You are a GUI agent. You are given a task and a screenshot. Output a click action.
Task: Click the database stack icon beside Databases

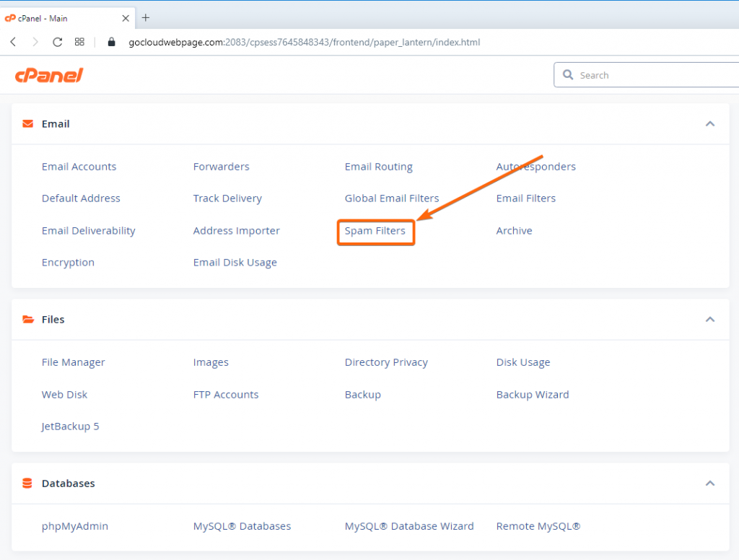[x=27, y=483]
